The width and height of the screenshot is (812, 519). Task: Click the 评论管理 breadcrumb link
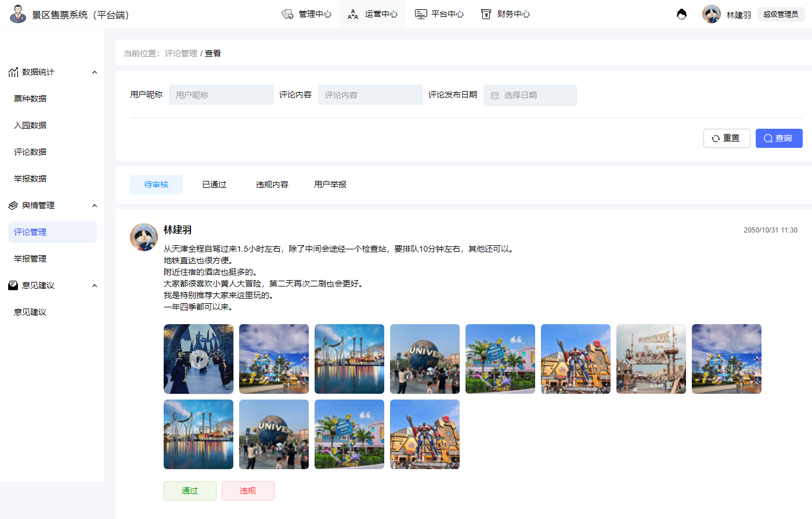[181, 53]
